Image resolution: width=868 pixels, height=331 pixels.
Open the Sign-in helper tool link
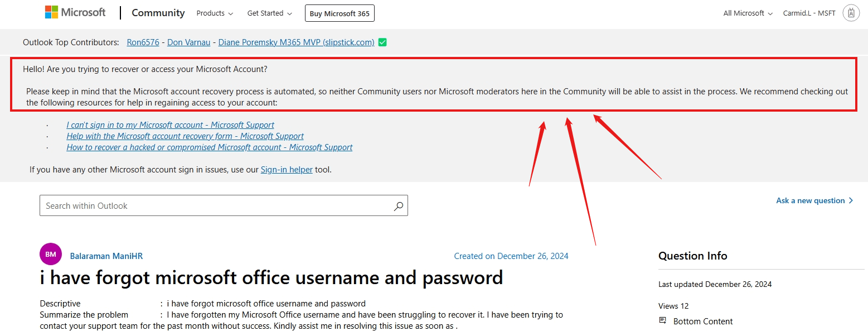[287, 170]
